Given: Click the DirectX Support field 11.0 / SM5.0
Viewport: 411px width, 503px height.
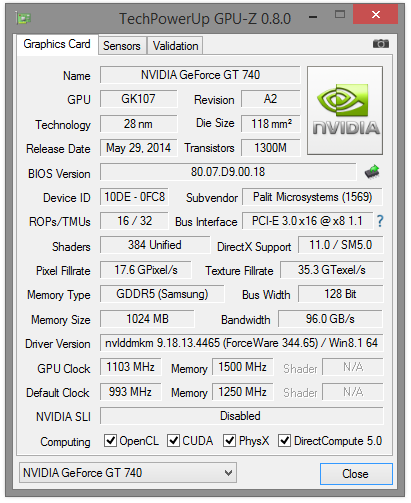Looking at the screenshot, I should 340,245.
